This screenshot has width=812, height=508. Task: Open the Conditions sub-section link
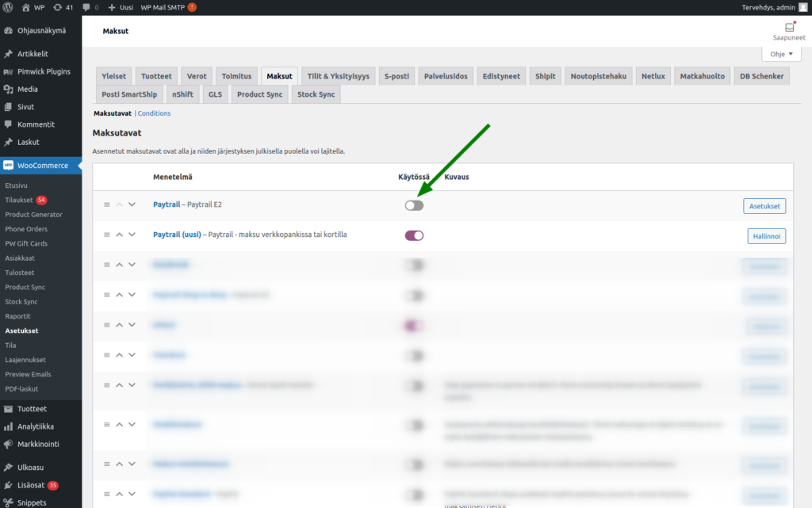tap(154, 113)
